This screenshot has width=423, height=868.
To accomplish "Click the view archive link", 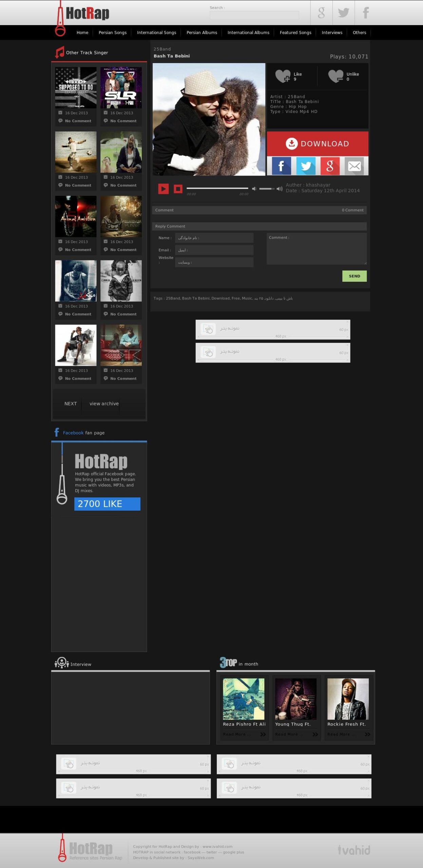I will point(104,403).
